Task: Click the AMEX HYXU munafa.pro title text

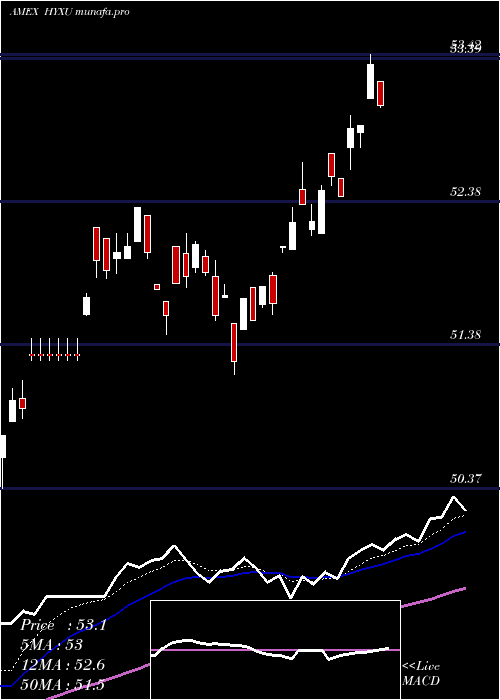Action: point(70,12)
